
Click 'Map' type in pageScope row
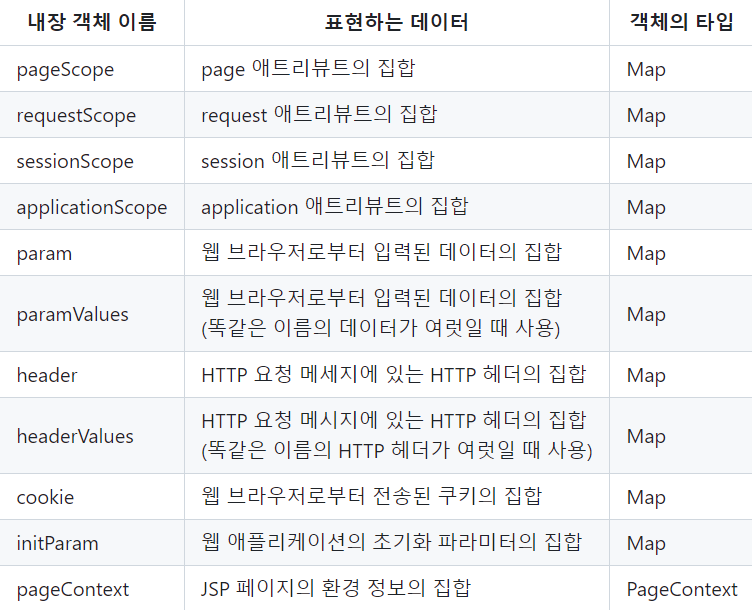(646, 70)
